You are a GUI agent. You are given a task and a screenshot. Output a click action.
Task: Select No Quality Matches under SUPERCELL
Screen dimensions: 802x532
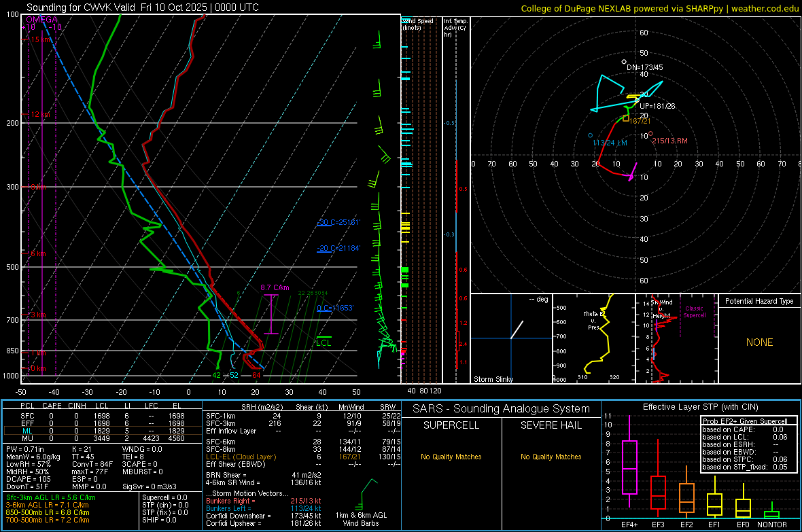[x=451, y=457]
